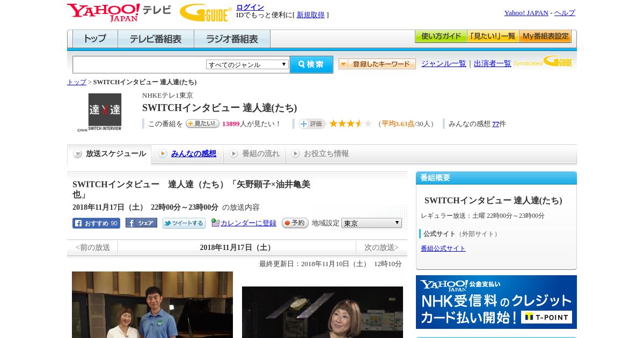Click the 平均3.63点 rating text
The image size is (644, 338).
tap(398, 124)
